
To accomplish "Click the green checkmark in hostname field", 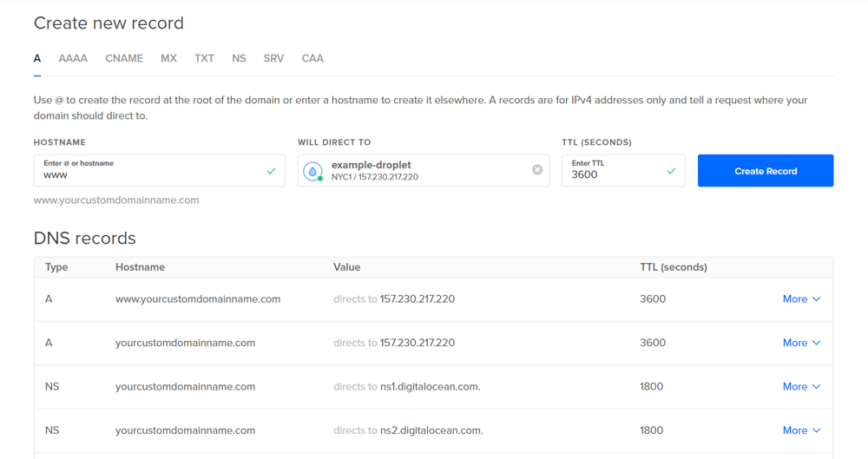I will [271, 171].
